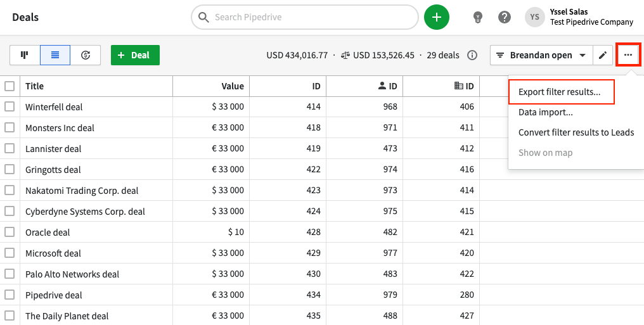This screenshot has width=644, height=325.
Task: Open the Breandan open filter dropdown
Action: click(x=541, y=55)
